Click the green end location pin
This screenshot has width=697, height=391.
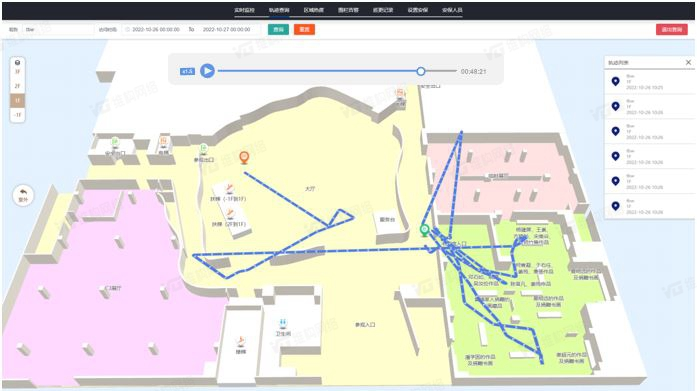click(x=425, y=230)
